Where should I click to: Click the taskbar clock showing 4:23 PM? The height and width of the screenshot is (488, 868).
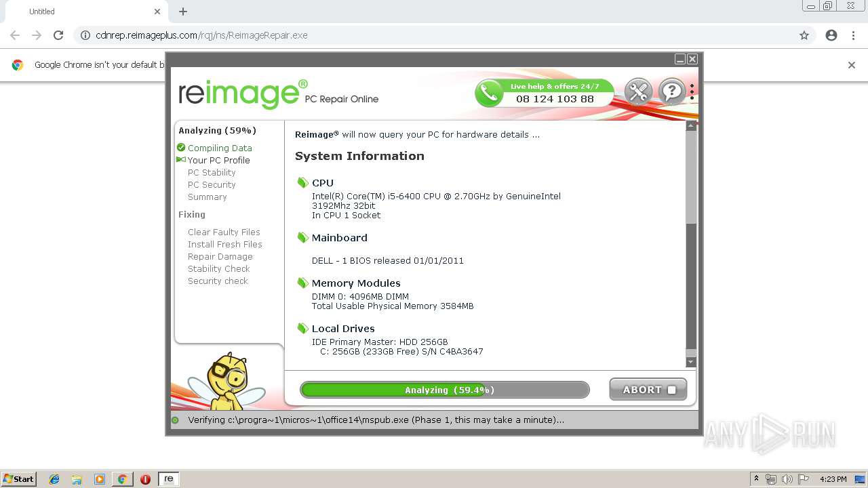(x=833, y=479)
